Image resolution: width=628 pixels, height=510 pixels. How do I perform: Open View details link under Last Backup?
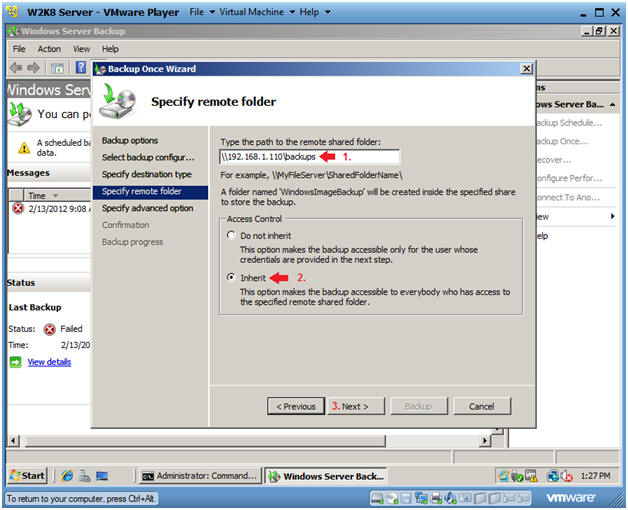(x=49, y=362)
